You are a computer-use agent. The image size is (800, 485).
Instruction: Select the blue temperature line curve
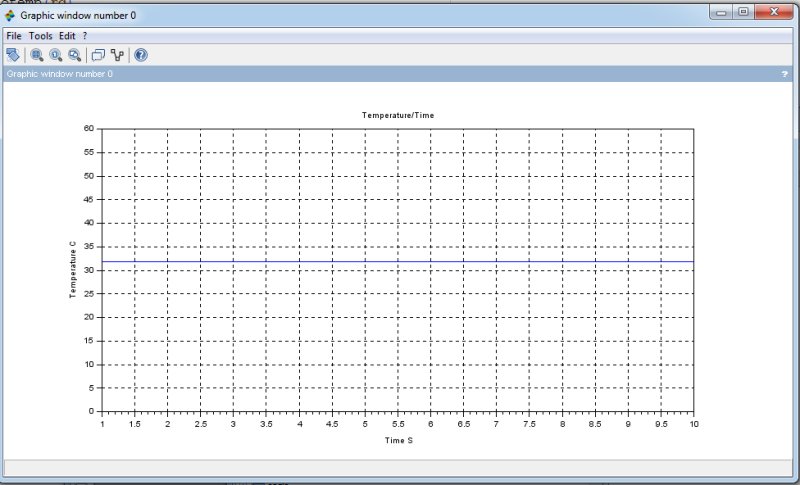[398, 262]
